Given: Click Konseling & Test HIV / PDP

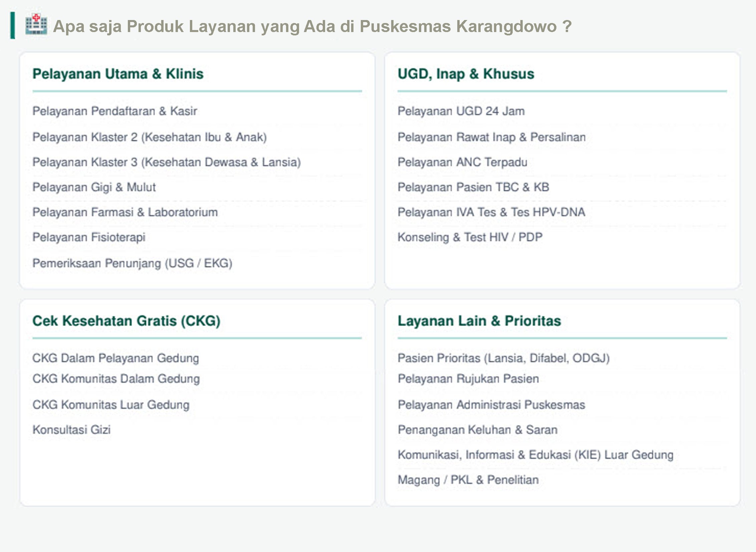Looking at the screenshot, I should click(x=470, y=237).
